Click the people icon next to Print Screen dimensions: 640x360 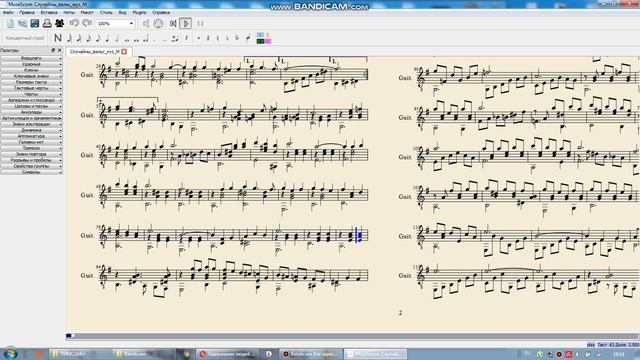coord(60,23)
